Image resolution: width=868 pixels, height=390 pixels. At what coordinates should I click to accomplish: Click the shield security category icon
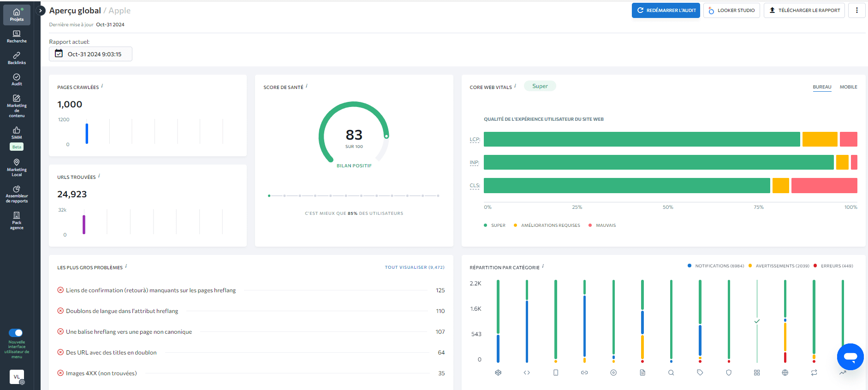coord(729,372)
